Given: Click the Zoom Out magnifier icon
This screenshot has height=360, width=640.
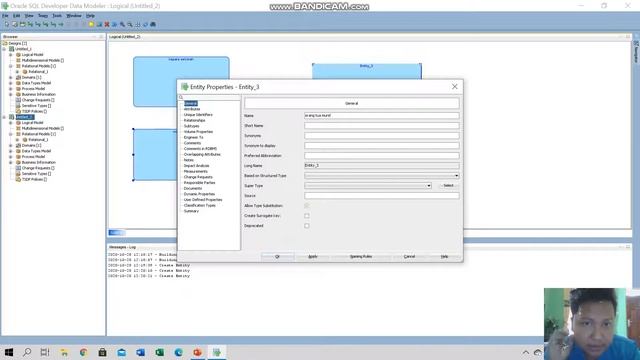Looking at the screenshot, I should [x=130, y=24].
